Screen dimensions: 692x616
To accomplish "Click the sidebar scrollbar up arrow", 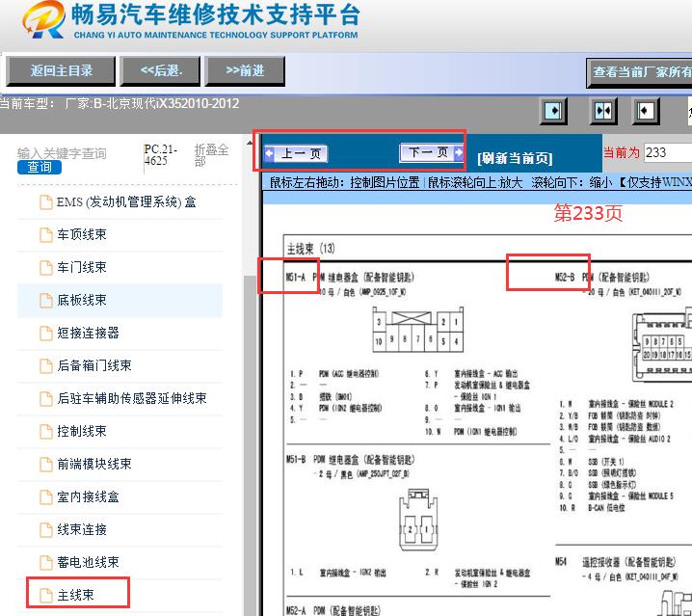I will point(250,143).
